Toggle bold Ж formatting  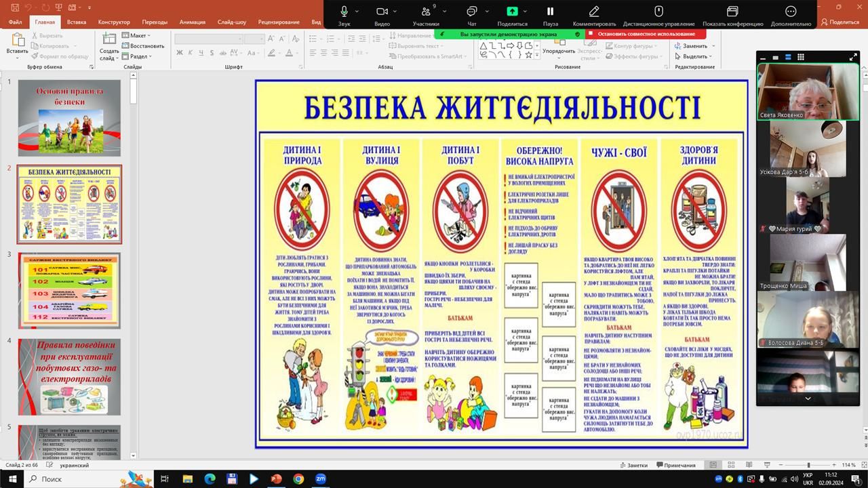180,53
